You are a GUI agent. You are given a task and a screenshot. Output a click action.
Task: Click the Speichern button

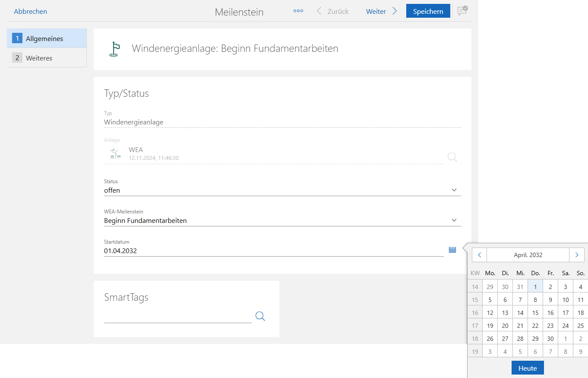[x=428, y=11]
